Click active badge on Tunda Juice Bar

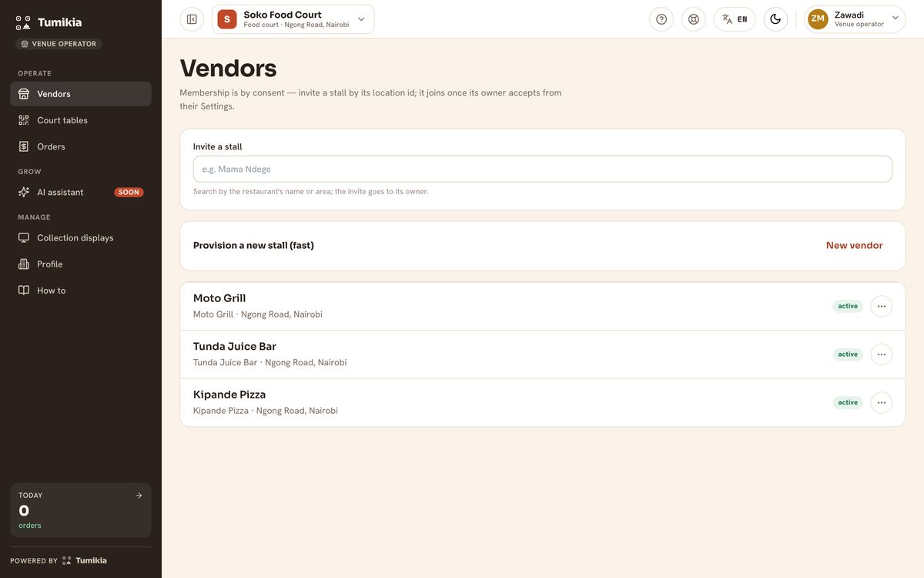point(848,355)
